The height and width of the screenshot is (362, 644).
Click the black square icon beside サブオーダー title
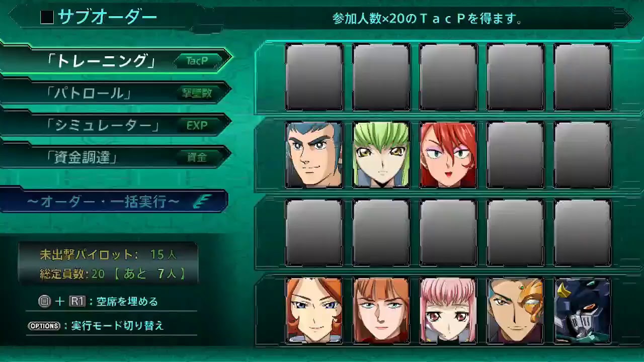[47, 18]
